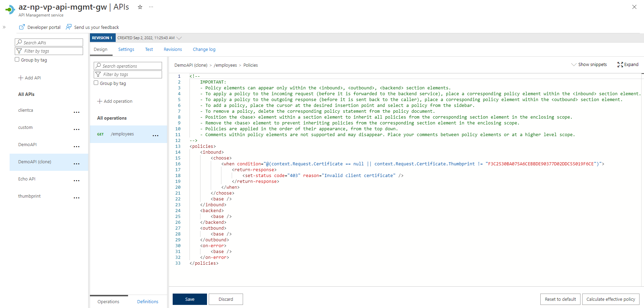Switch to the Design tab
Viewport: 644px width, 308px height.
click(101, 49)
